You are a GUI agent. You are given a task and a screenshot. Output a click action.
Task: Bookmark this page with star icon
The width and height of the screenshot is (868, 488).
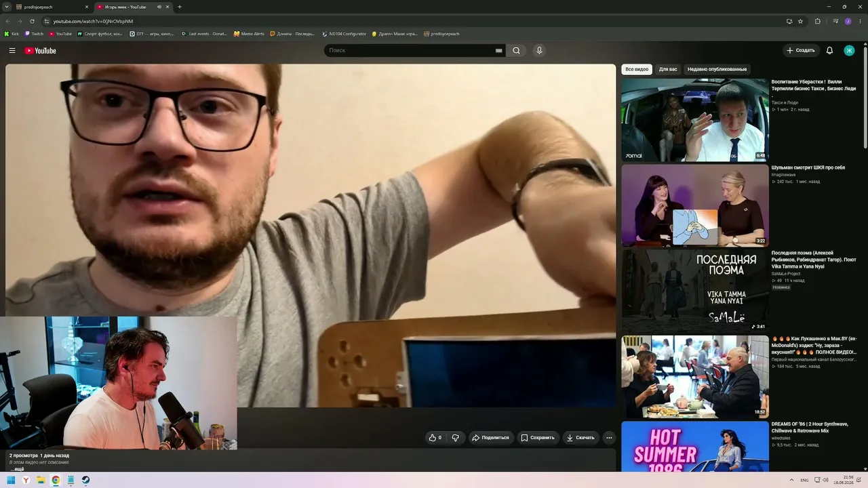tap(800, 21)
